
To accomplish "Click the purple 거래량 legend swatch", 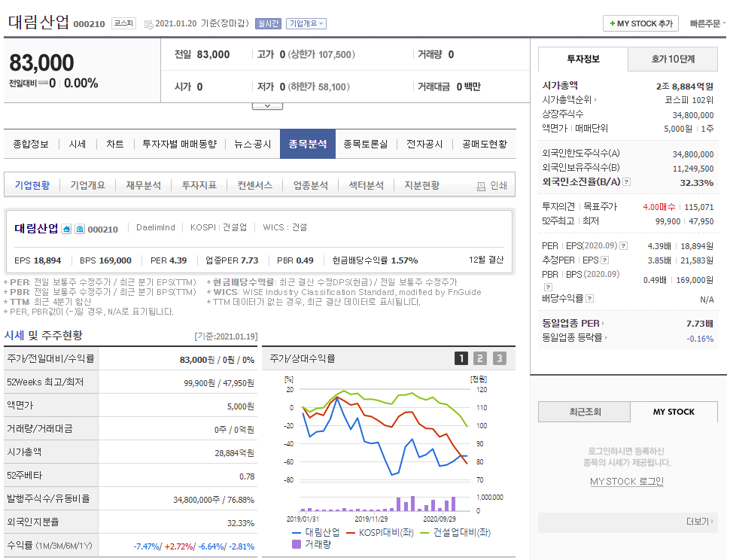I will (x=297, y=543).
